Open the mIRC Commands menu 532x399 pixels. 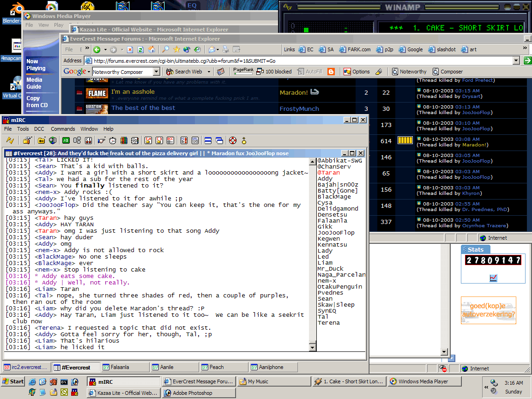click(63, 129)
